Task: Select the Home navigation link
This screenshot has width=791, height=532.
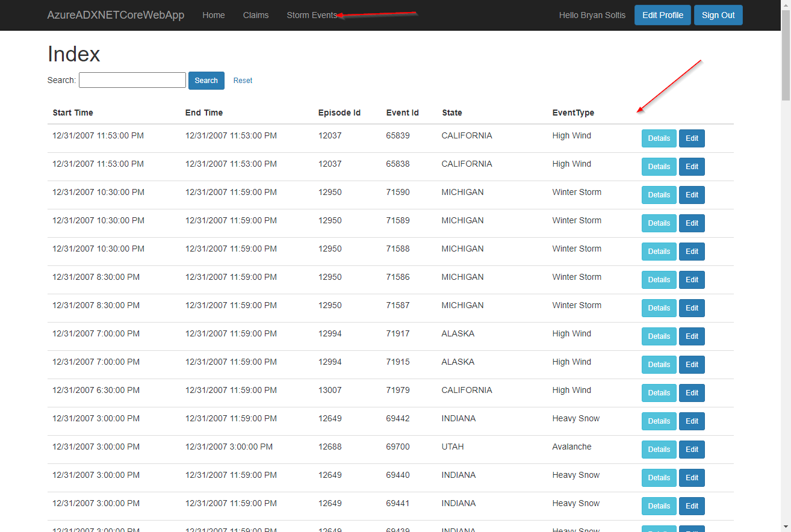Action: [213, 15]
